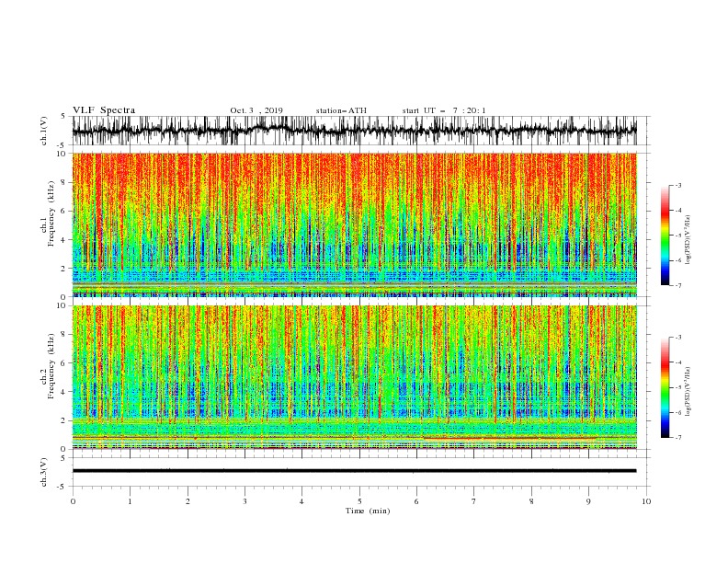Viewport: 728px width, 563px height.
Task: Click the "10" tick at the time axis end
Action: (646, 501)
